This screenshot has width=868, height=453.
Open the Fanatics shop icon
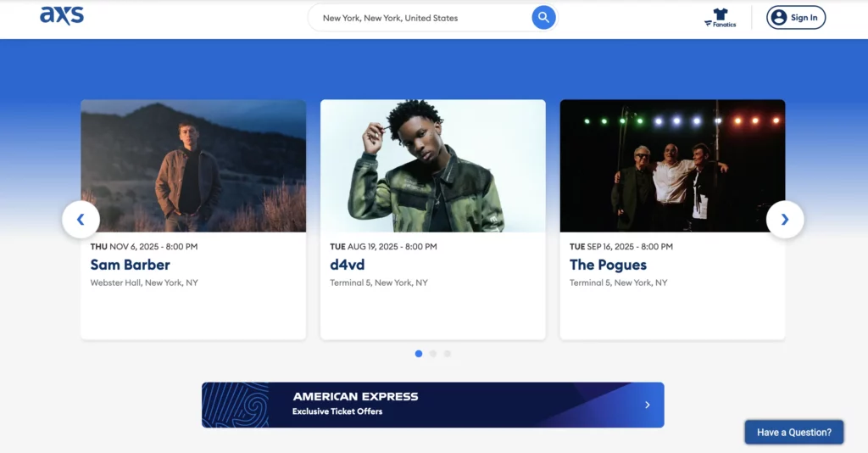(x=721, y=18)
